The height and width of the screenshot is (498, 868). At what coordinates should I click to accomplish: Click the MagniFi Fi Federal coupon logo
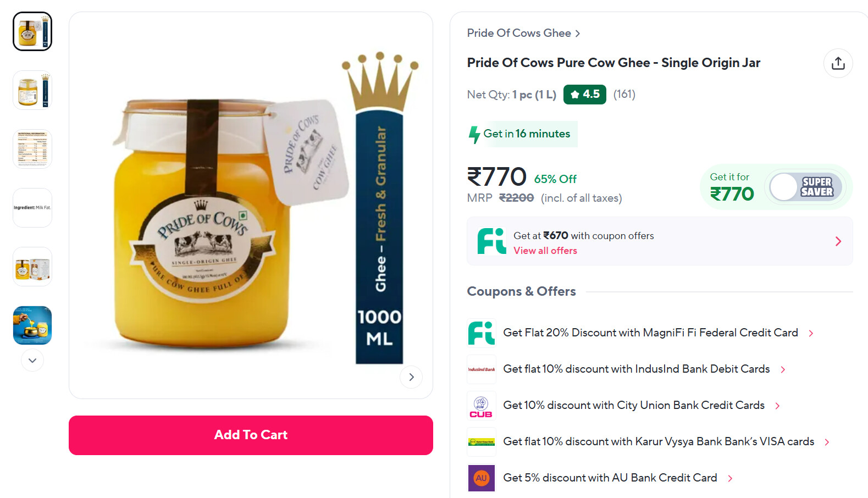481,333
